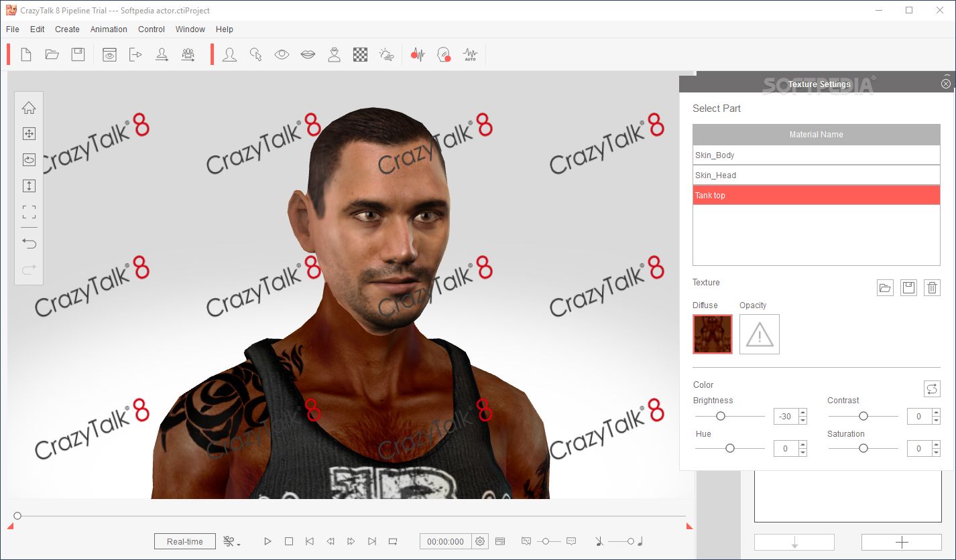This screenshot has width=956, height=560.
Task: Click the plus button in the lower-right panel
Action: pyautogui.click(x=902, y=542)
